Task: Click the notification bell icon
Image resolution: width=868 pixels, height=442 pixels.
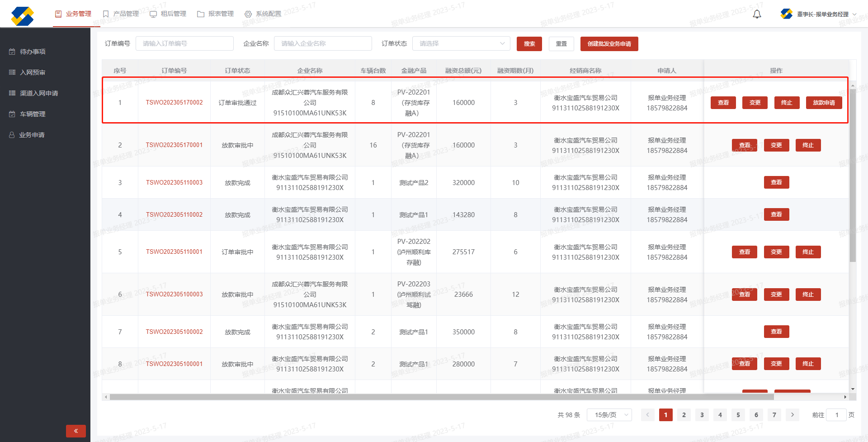Action: point(757,14)
